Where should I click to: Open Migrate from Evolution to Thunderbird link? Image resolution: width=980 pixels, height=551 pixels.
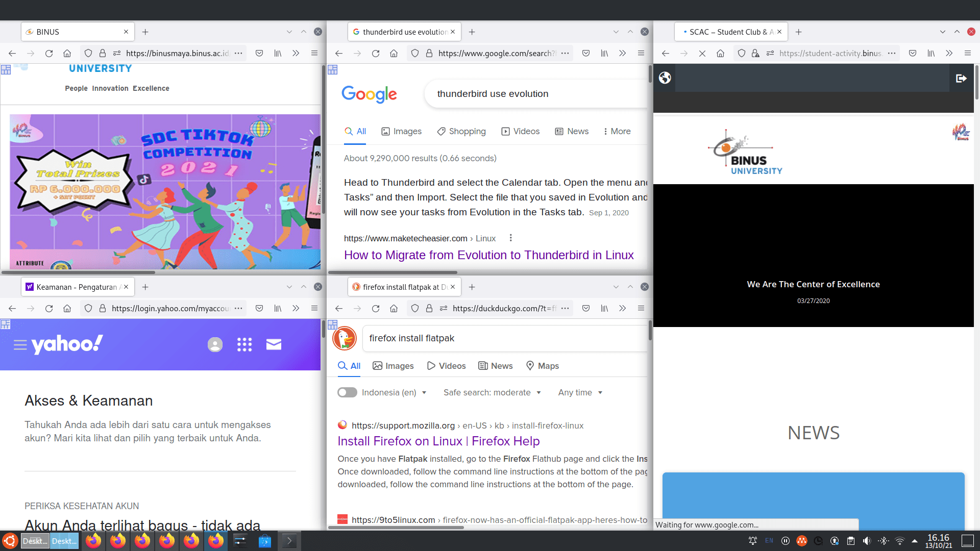pyautogui.click(x=488, y=255)
